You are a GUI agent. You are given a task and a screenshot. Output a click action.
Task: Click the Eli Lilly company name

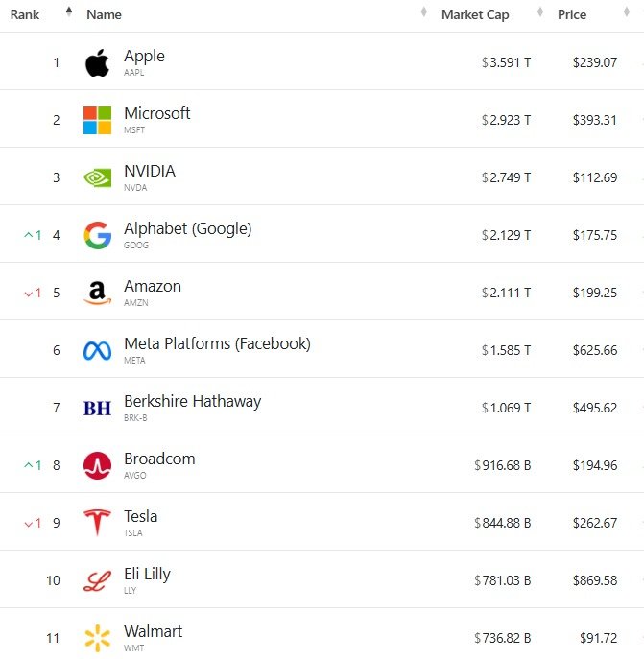(147, 575)
